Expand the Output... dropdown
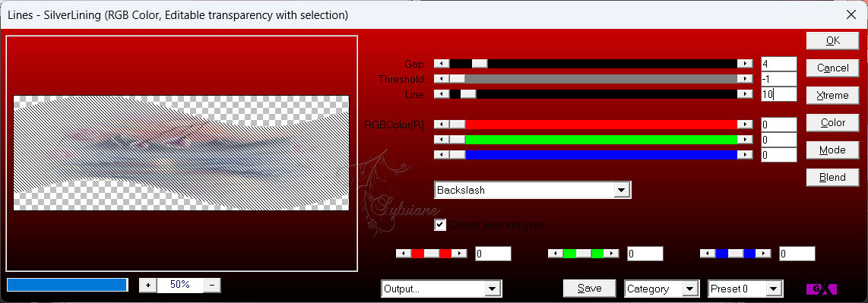 point(442,289)
